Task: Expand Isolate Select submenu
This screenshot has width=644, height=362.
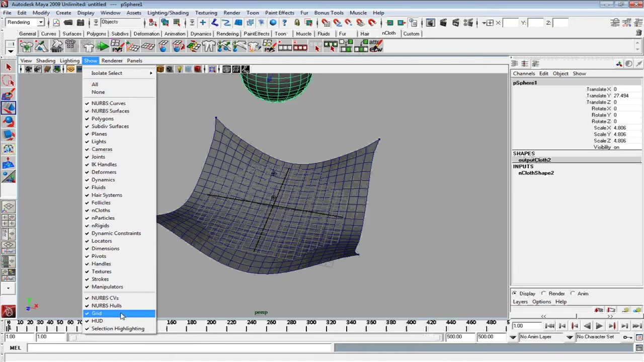Action: click(x=119, y=73)
